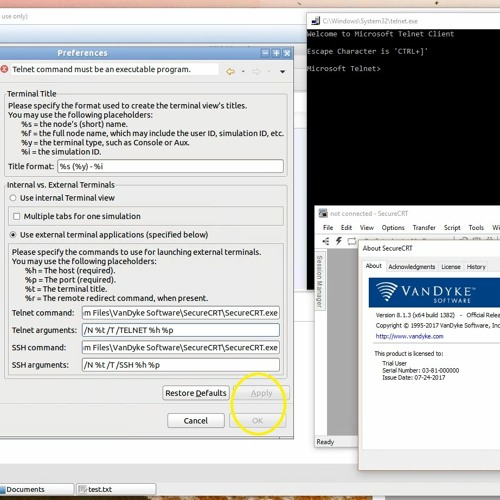Open the Script menu in SecureCRT
The image size is (500, 500).
[452, 228]
